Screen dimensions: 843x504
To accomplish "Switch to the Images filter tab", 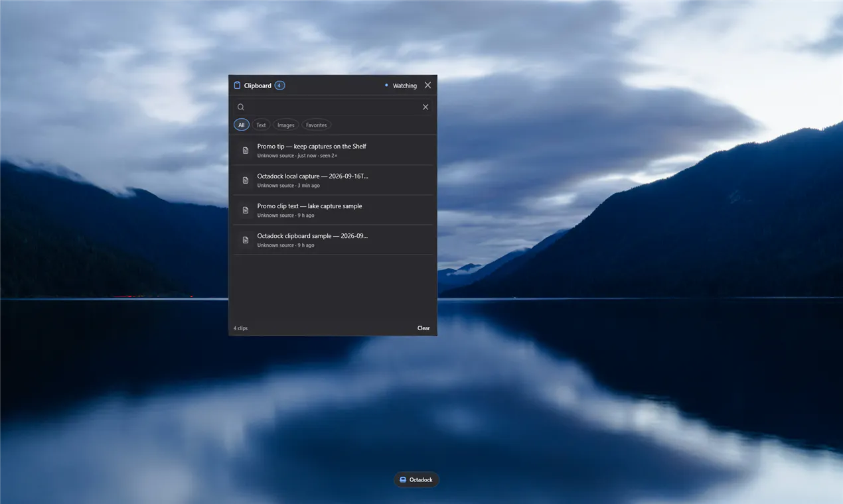I will coord(286,125).
